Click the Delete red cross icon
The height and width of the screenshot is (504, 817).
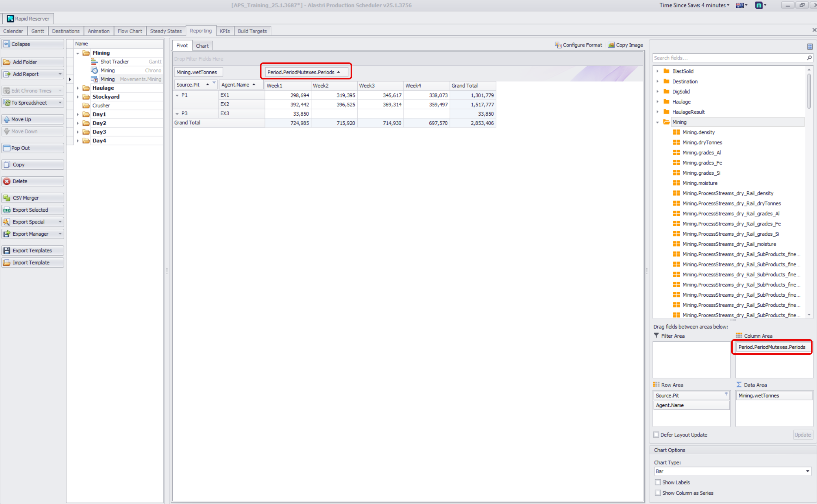point(7,181)
